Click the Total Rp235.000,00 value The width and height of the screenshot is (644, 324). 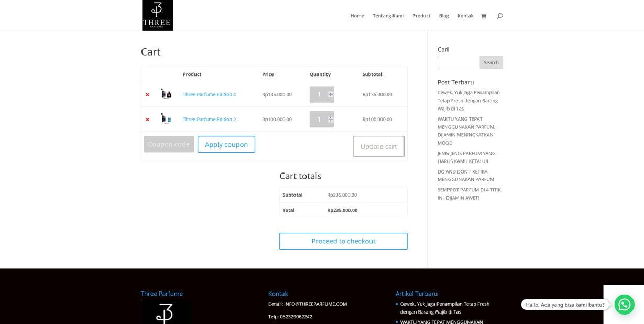[x=342, y=210]
